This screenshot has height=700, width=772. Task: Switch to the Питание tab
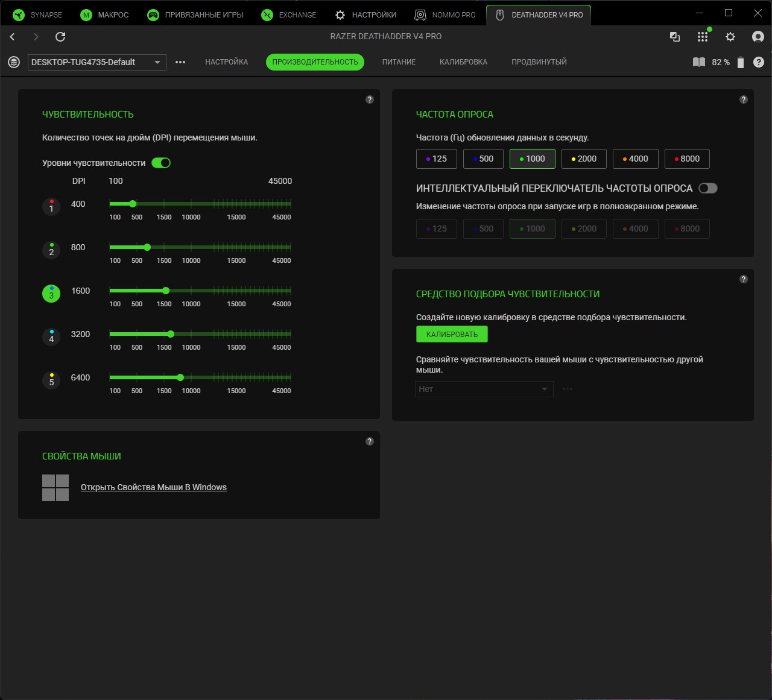(x=399, y=62)
